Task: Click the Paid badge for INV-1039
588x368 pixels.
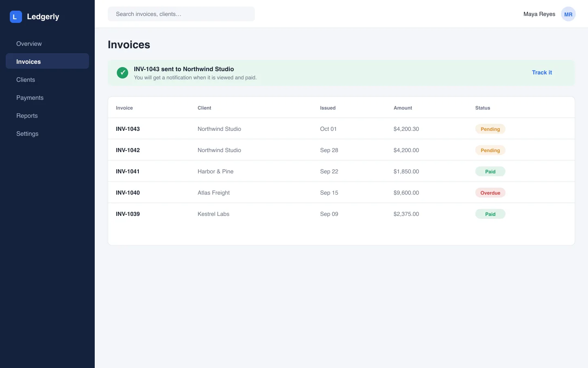Action: pyautogui.click(x=490, y=214)
